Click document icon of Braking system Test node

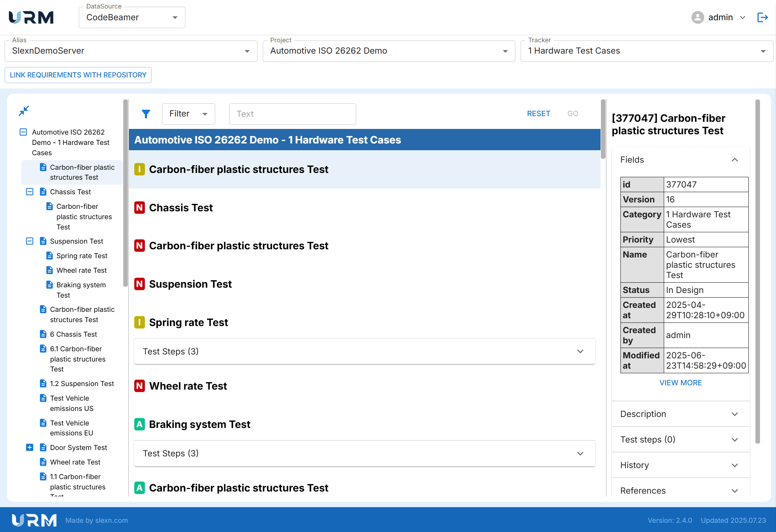tap(50, 285)
